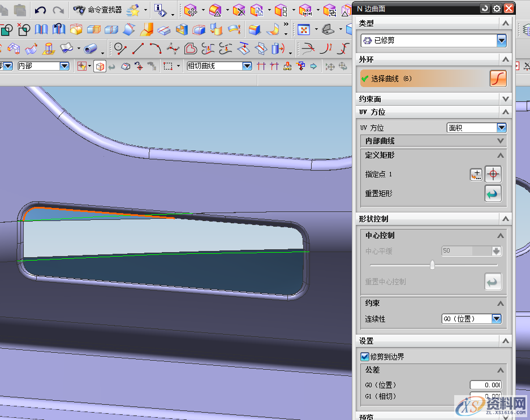This screenshot has height=420, width=530.
Task: Expand the 约束面 section
Action: [x=507, y=98]
